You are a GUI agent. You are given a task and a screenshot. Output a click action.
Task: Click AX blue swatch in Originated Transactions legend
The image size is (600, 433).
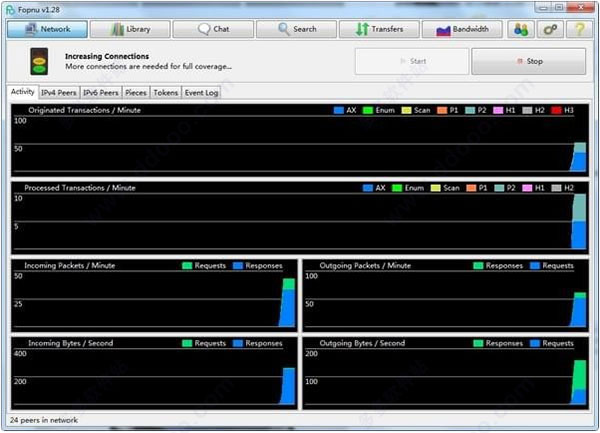(339, 111)
